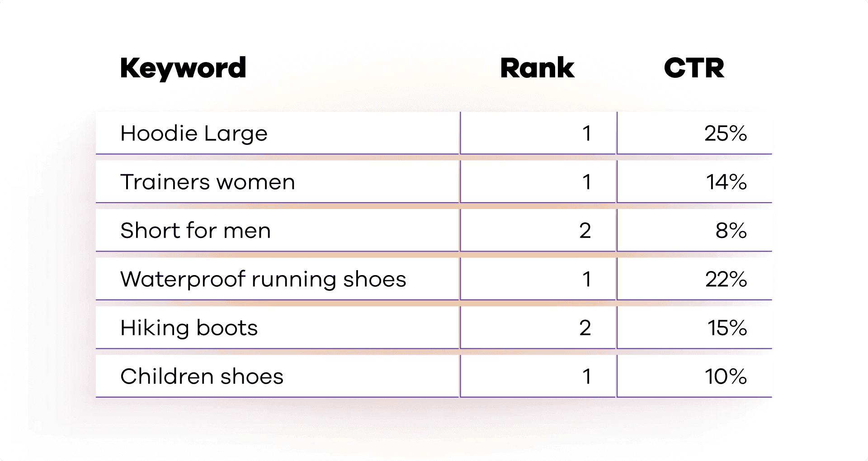Click the rank value for Short for men
868x461 pixels.
pyautogui.click(x=538, y=230)
